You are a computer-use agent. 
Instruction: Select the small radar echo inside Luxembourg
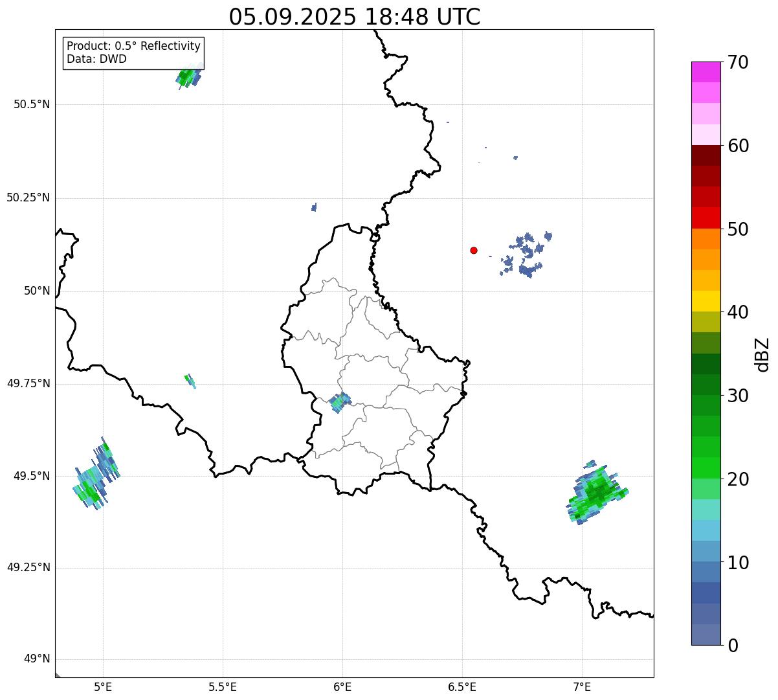340,402
